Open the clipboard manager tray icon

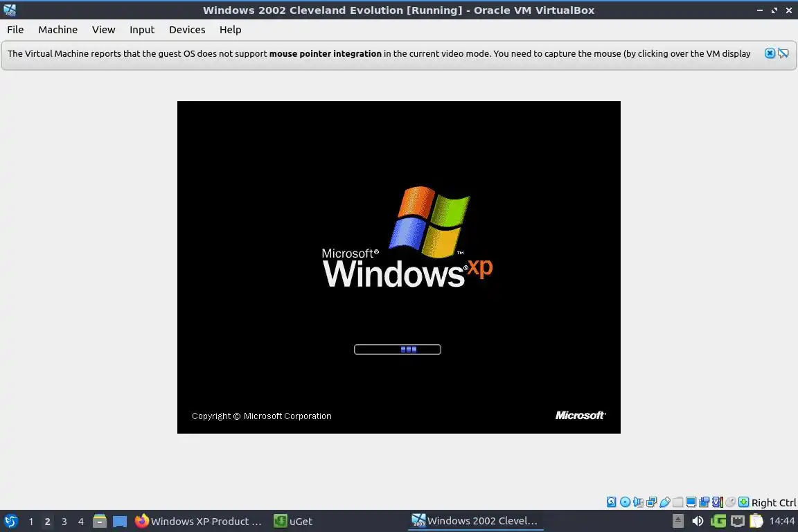(x=756, y=521)
